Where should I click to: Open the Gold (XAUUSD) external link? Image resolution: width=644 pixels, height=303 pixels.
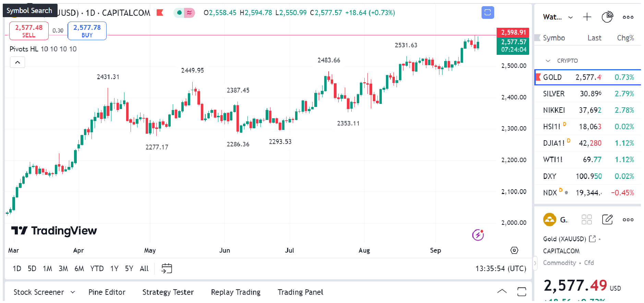click(x=592, y=239)
